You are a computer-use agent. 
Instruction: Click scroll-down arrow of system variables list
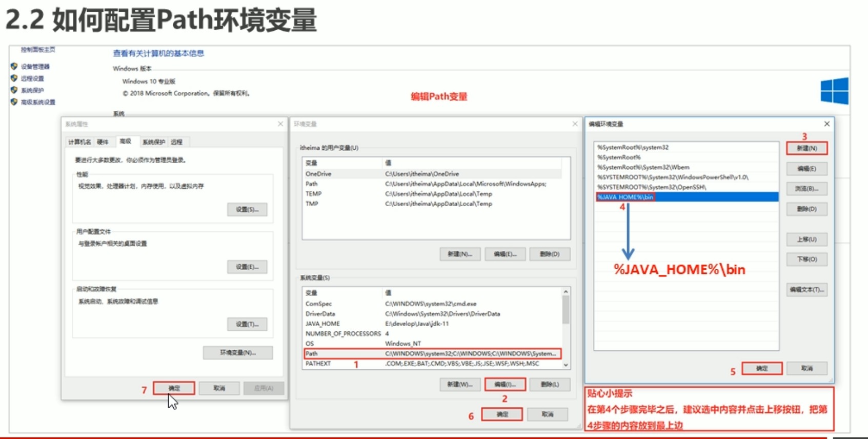(566, 365)
